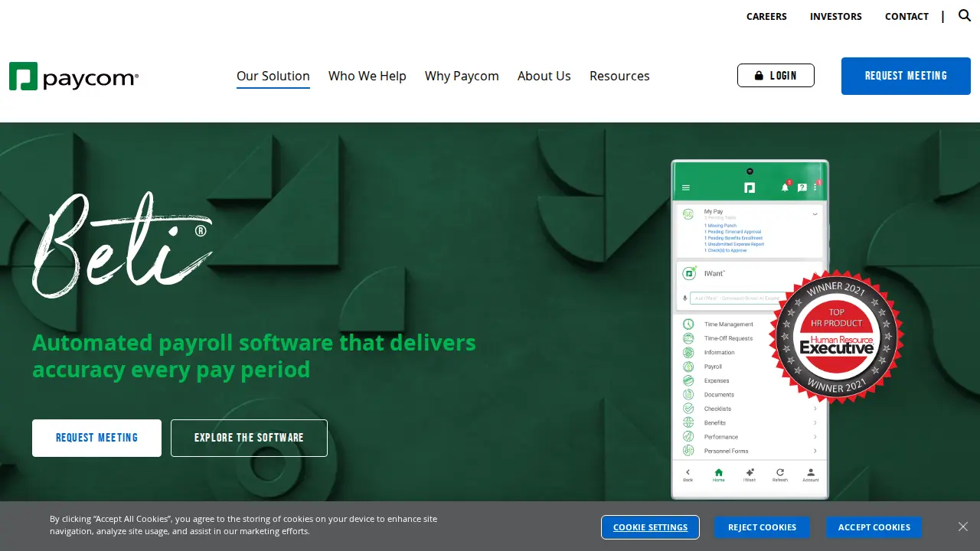The image size is (980, 551).
Task: Tap the Time Management clock icon in the phone
Action: (688, 324)
